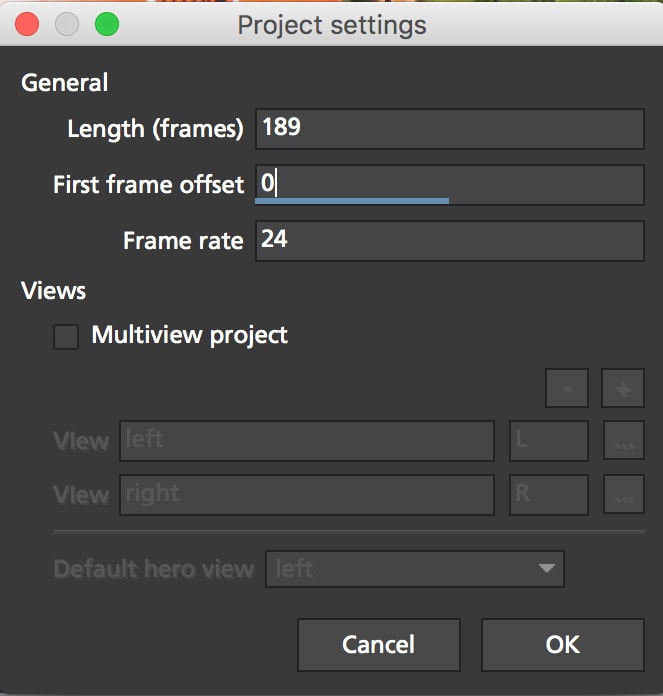Click the R view suffix field
Image resolution: width=663 pixels, height=696 pixels.
tap(548, 494)
